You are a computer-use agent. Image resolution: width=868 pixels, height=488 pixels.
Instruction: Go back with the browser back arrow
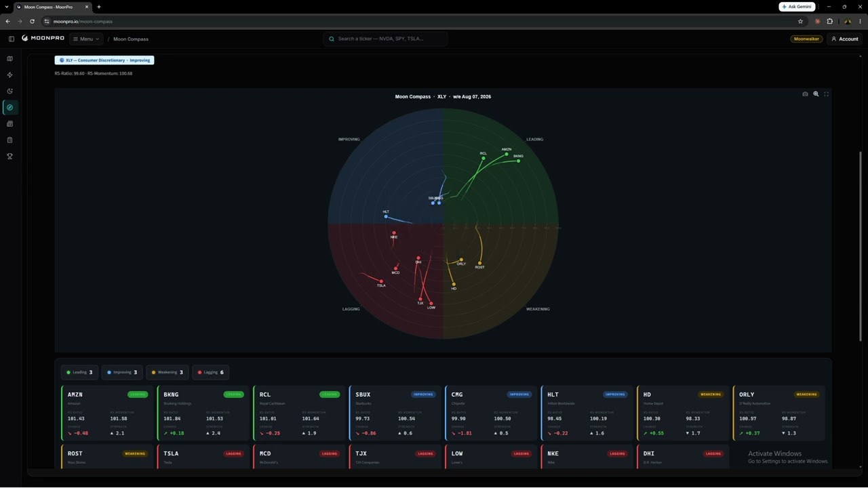(7, 21)
